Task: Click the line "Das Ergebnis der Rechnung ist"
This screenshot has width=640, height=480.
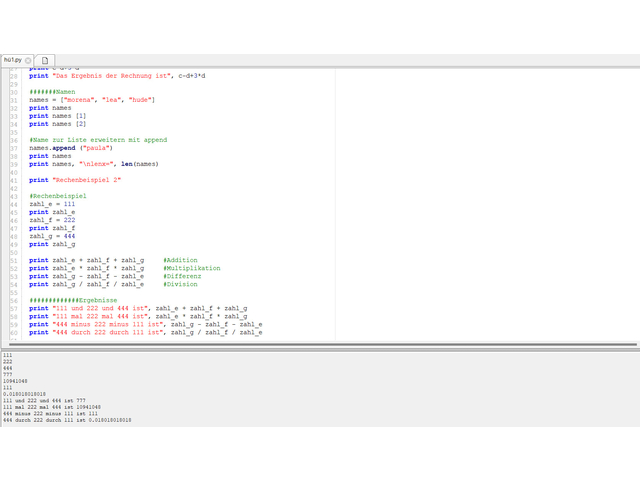Action: pos(117,76)
